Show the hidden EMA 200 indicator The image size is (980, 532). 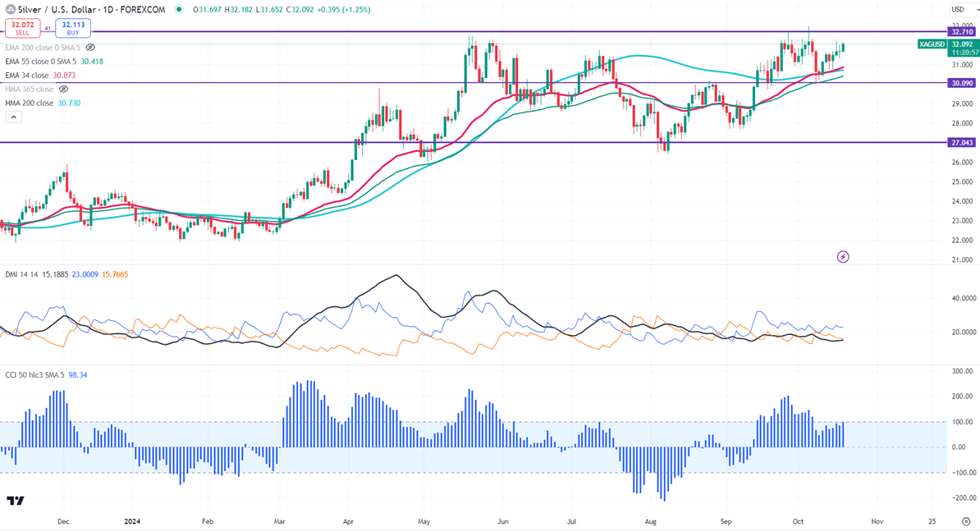pos(90,48)
